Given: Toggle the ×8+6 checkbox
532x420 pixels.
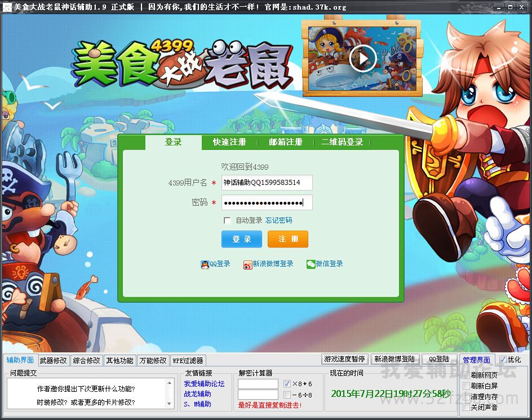Looking at the screenshot, I should 287,384.
